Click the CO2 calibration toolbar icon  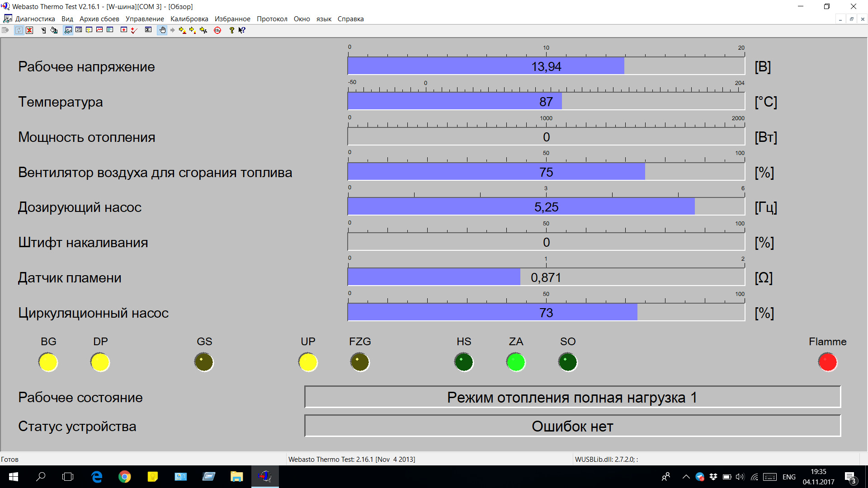(217, 30)
